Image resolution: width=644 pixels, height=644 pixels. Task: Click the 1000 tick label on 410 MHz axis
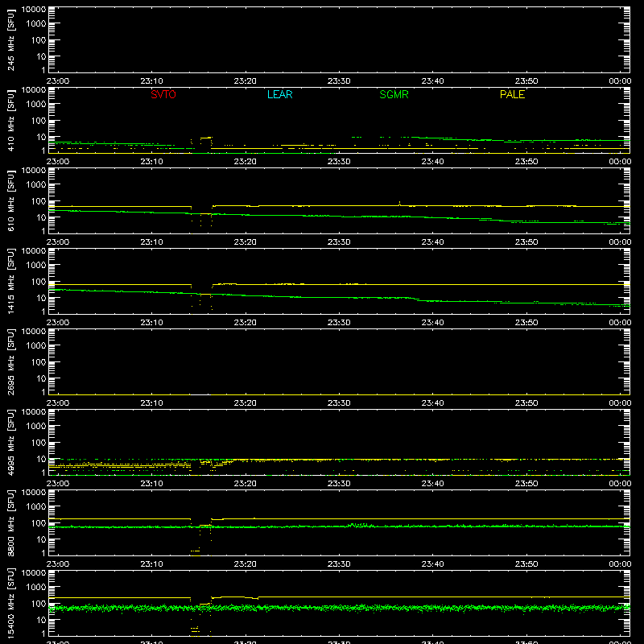pos(36,105)
